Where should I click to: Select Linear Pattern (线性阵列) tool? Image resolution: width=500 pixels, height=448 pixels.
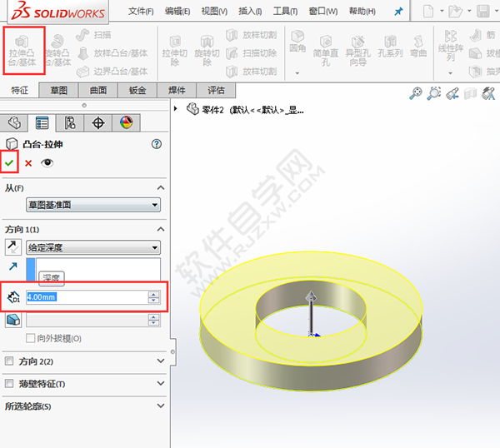click(x=451, y=46)
